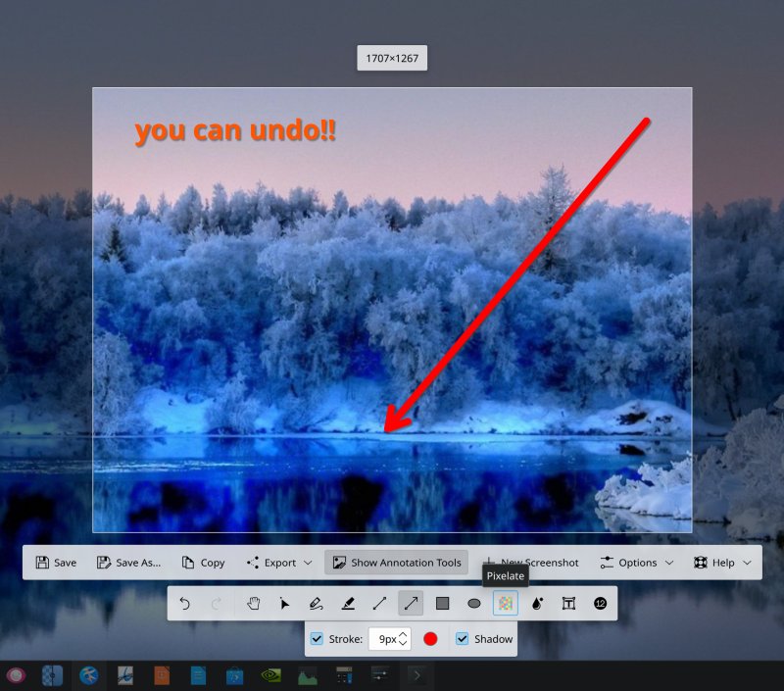The image size is (784, 691).
Task: Take a New Screenshot
Action: pyautogui.click(x=531, y=563)
